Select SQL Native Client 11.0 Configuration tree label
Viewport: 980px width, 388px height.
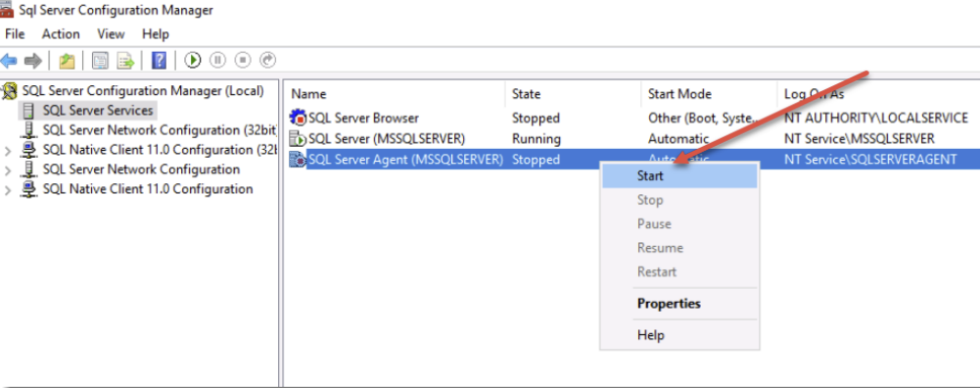point(148,189)
